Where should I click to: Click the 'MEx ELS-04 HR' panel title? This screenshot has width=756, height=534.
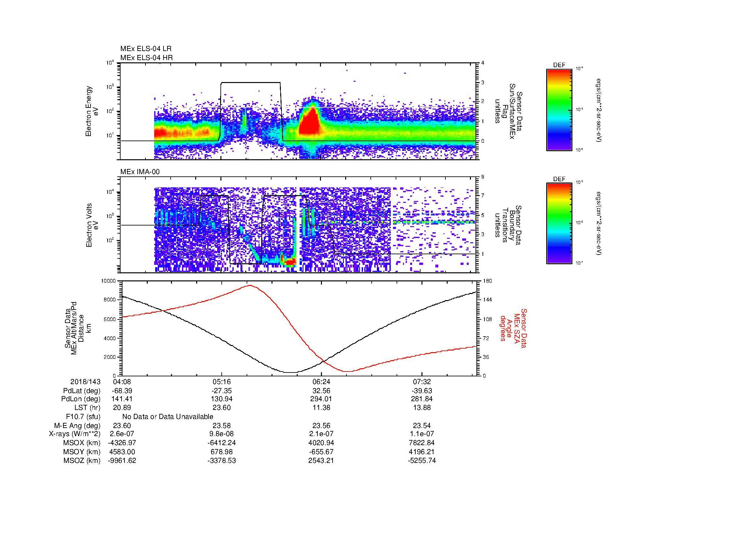point(146,58)
